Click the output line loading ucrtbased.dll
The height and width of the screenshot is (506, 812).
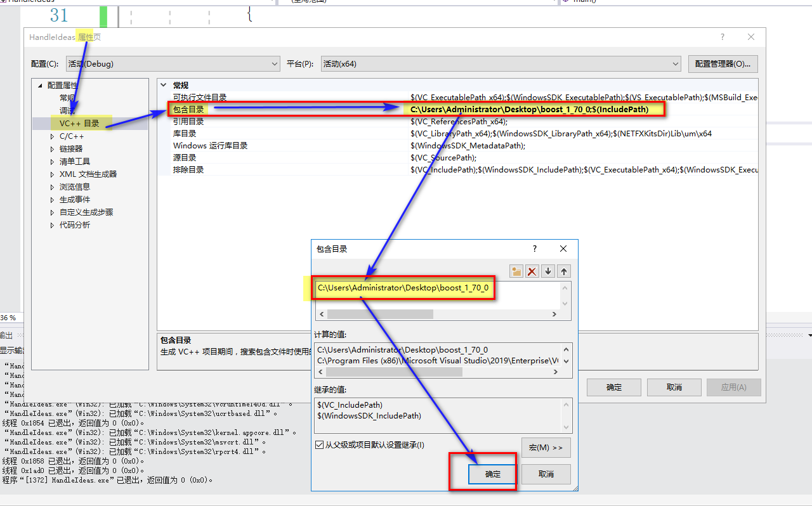(141, 413)
